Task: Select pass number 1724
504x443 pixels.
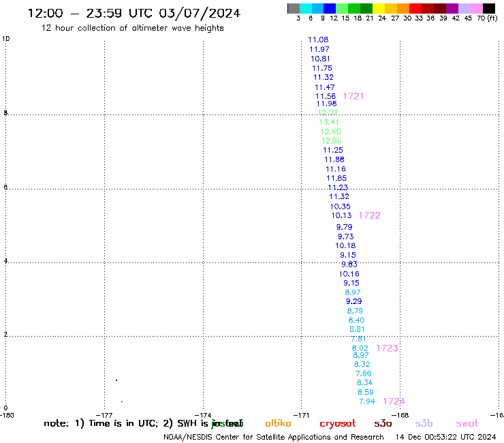Action: point(394,401)
